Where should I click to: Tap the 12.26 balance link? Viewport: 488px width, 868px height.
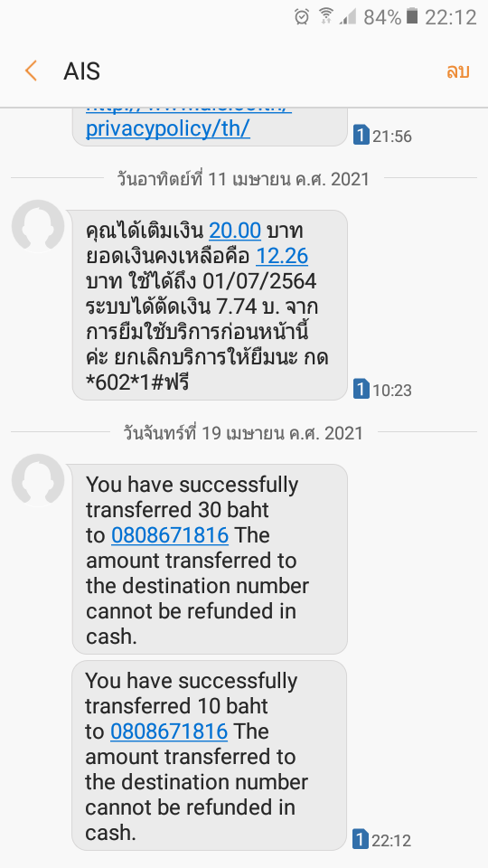coord(282,256)
